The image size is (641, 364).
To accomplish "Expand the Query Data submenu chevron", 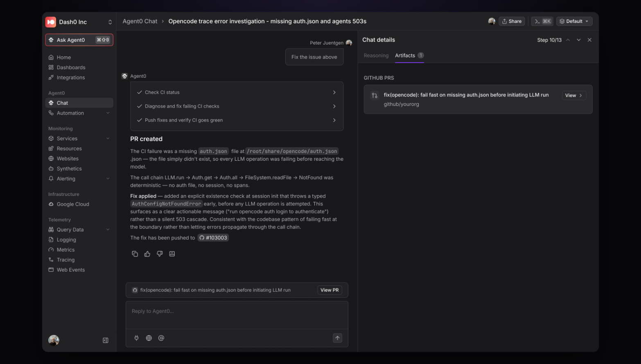I will (x=108, y=230).
